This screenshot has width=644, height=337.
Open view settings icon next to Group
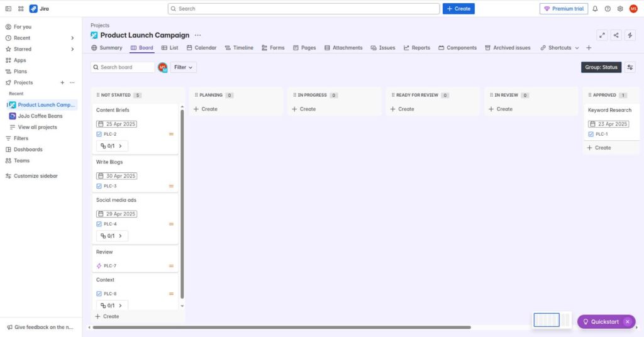[x=630, y=67]
